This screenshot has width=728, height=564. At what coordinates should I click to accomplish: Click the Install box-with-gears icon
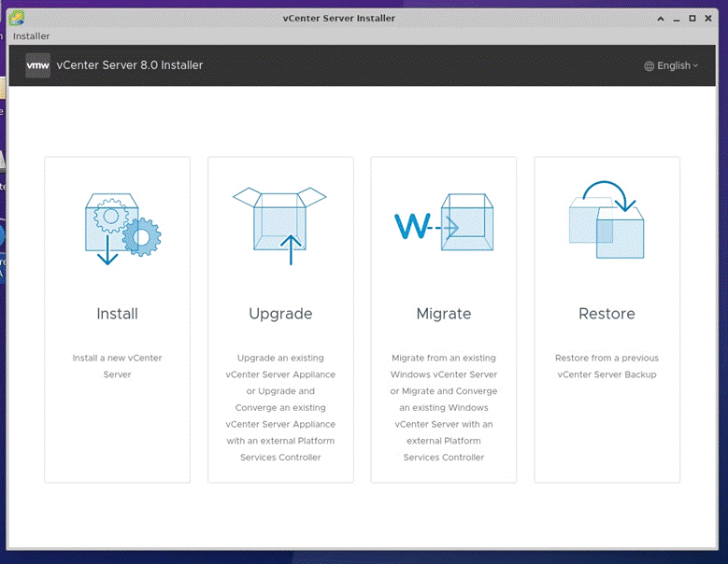point(123,229)
